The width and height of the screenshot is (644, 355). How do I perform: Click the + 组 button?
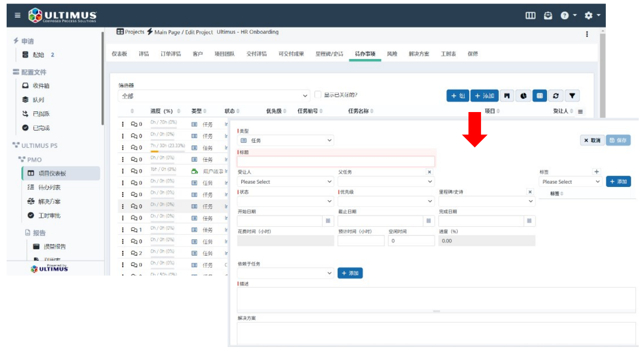tap(458, 96)
